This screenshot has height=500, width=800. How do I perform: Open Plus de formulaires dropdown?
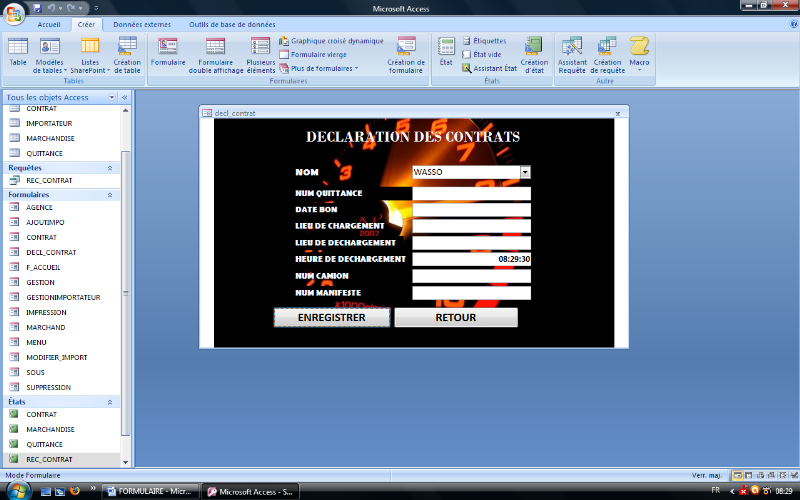click(x=319, y=68)
